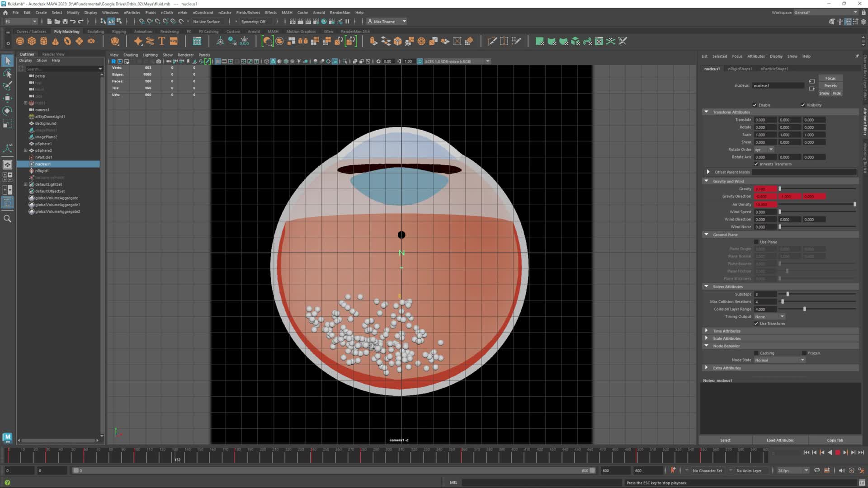Toggle the Use Transform checkbox
Viewport: 868px width, 488px height.
[x=756, y=324]
